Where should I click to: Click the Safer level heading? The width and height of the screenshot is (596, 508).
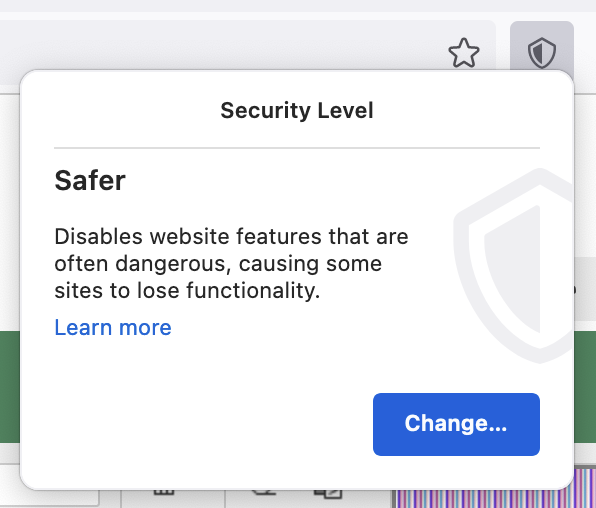[90, 180]
